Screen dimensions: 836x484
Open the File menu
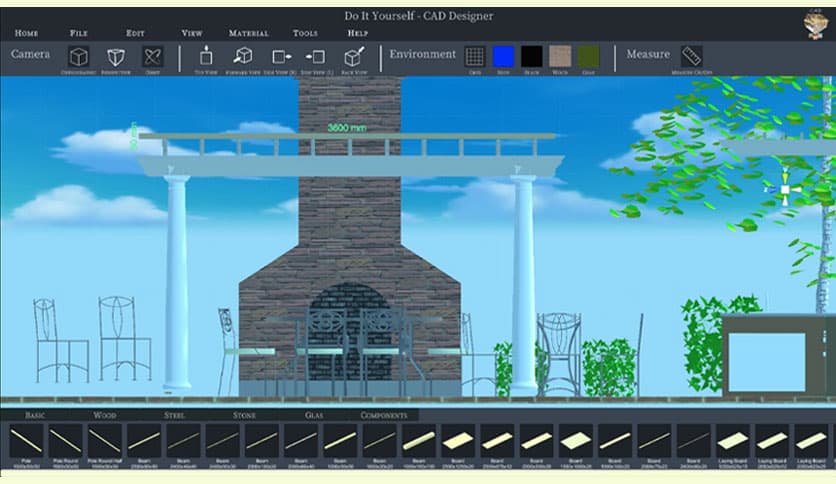point(78,33)
